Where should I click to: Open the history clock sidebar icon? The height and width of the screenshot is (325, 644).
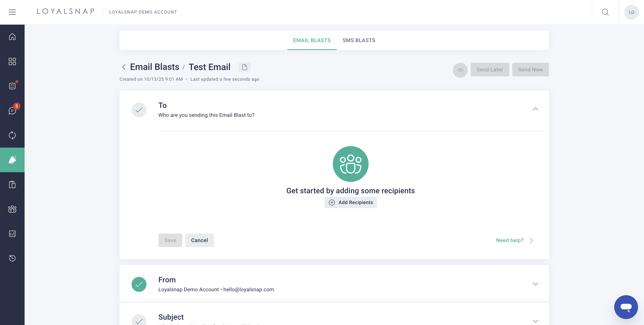12,258
